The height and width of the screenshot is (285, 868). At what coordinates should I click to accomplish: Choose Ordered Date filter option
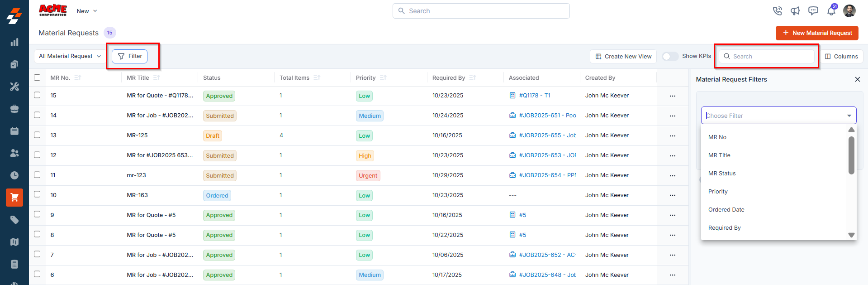[774, 209]
